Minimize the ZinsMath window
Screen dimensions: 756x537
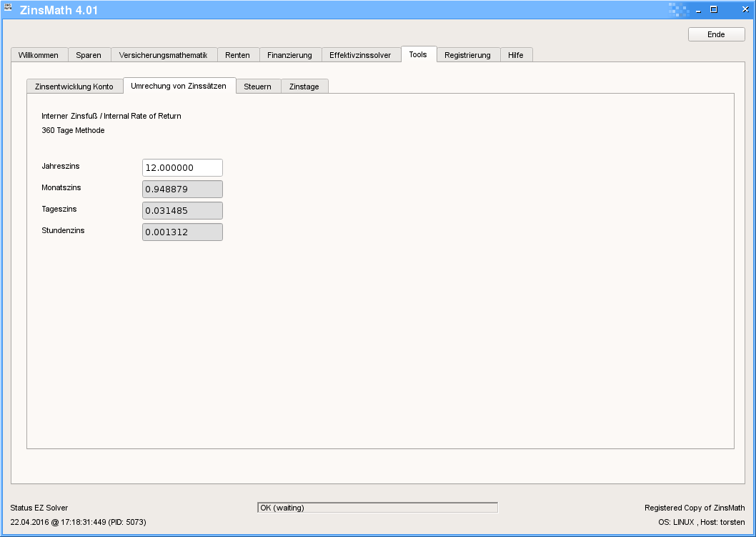pos(698,9)
